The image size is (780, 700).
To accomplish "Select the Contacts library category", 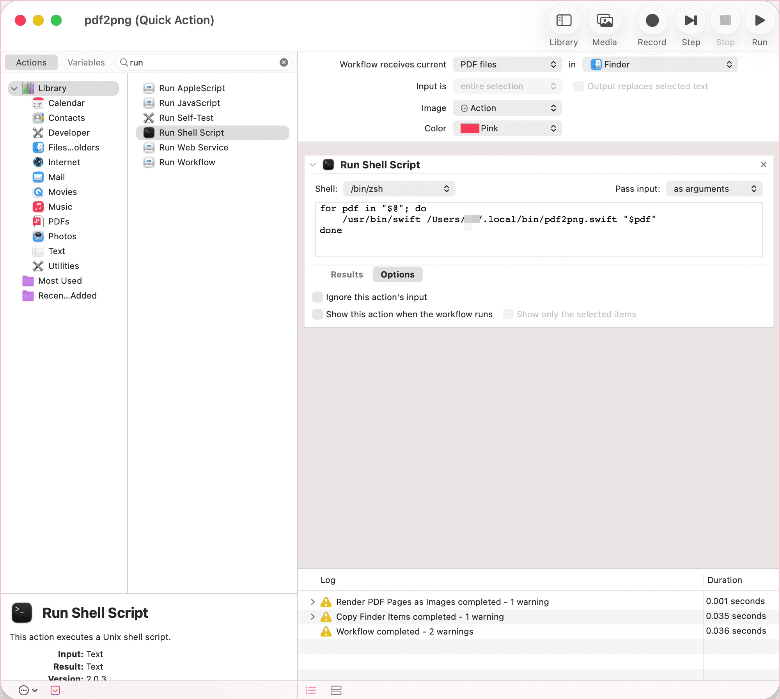I will (x=66, y=118).
